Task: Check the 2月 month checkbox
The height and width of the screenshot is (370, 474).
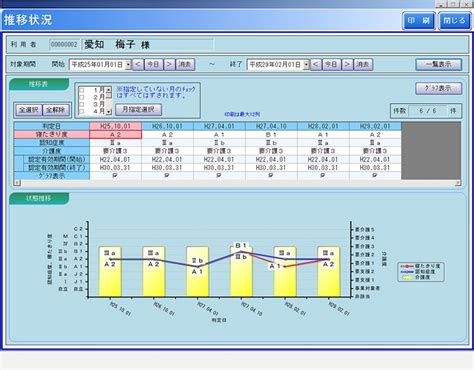Action: pyautogui.click(x=82, y=97)
